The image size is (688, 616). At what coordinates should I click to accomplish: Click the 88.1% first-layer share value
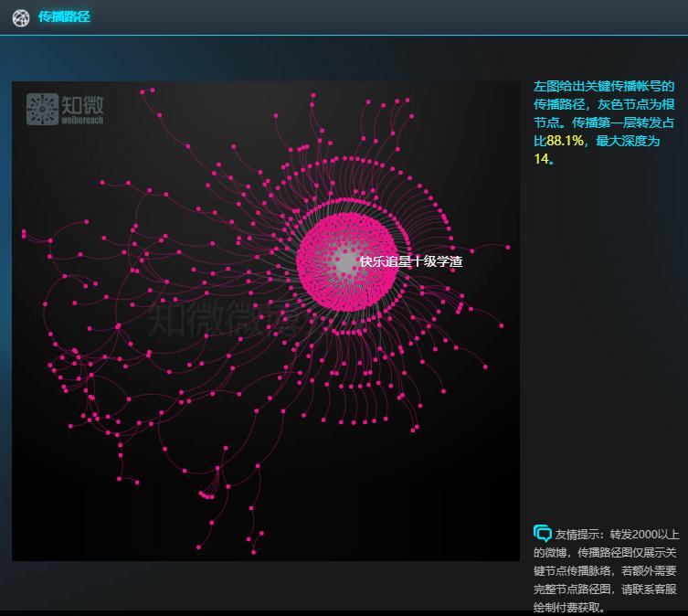(566, 141)
